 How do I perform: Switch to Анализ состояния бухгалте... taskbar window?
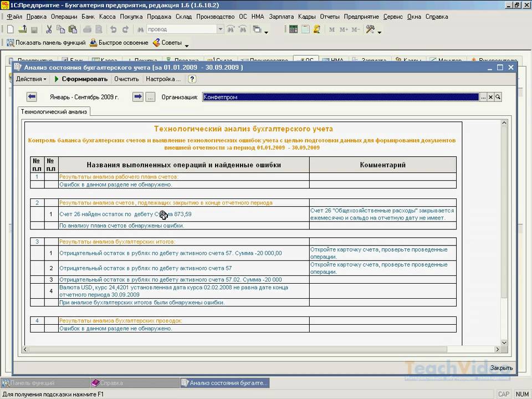224,383
